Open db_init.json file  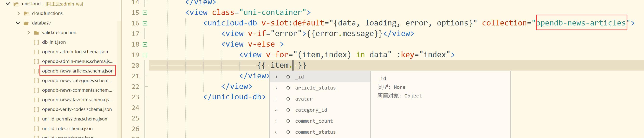pos(54,42)
